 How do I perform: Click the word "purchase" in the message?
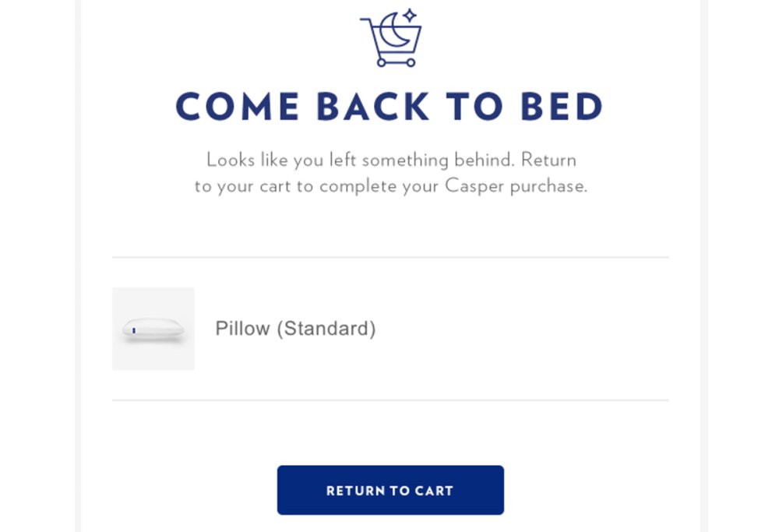click(x=549, y=186)
